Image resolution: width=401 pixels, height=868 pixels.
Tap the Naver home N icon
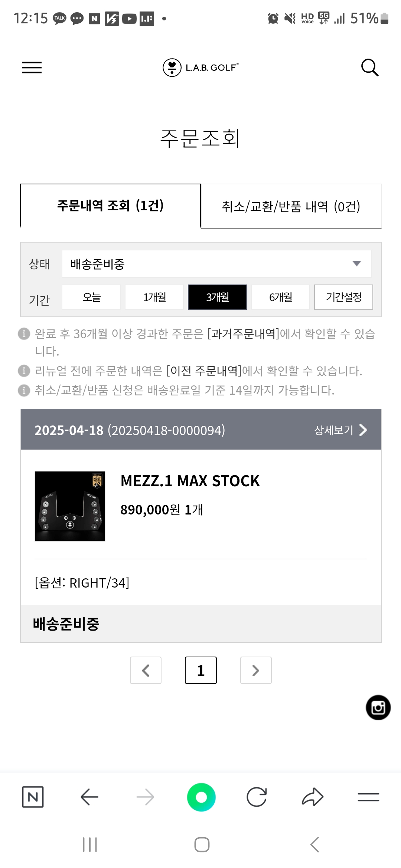(33, 797)
